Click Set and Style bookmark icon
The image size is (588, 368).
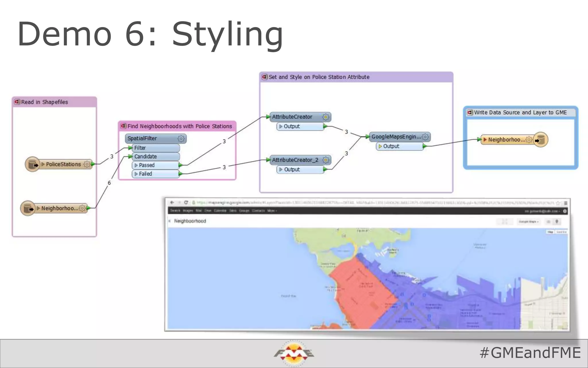(265, 77)
